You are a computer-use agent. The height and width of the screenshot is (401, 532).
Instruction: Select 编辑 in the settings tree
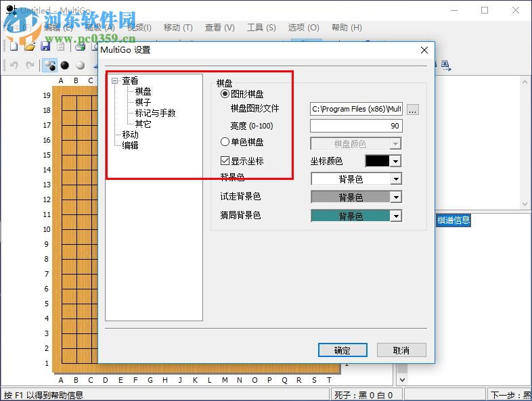[130, 145]
